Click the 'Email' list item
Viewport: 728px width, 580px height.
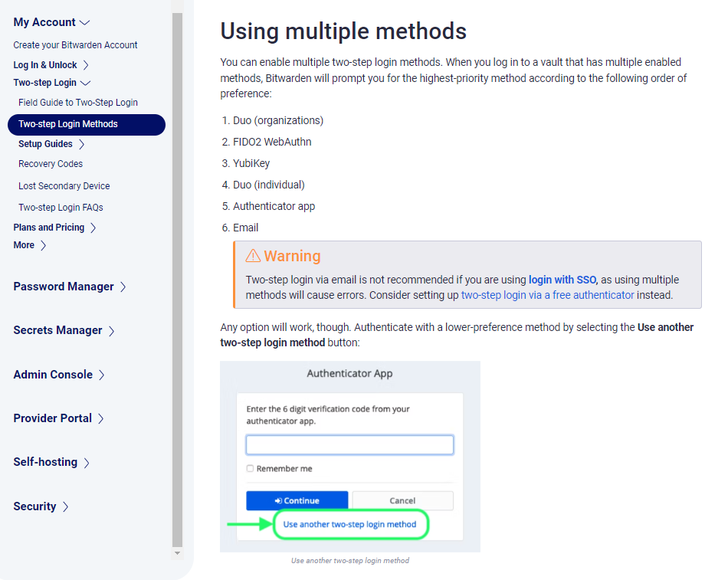point(246,228)
